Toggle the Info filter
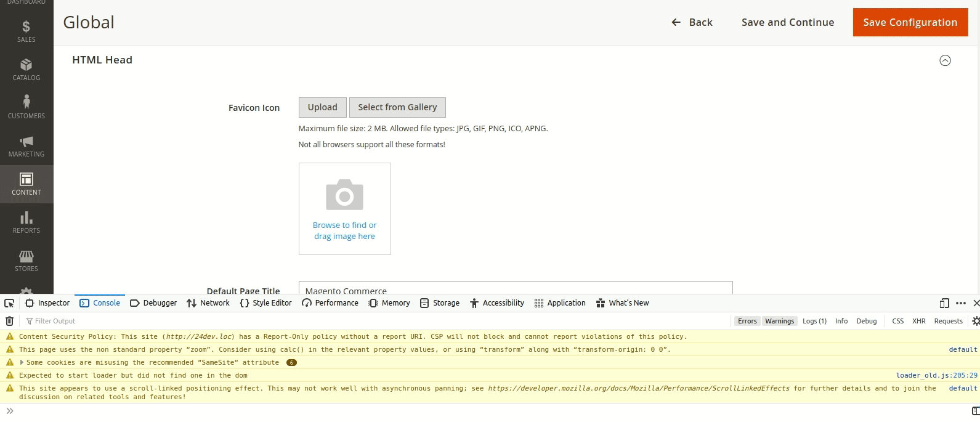 tap(841, 321)
